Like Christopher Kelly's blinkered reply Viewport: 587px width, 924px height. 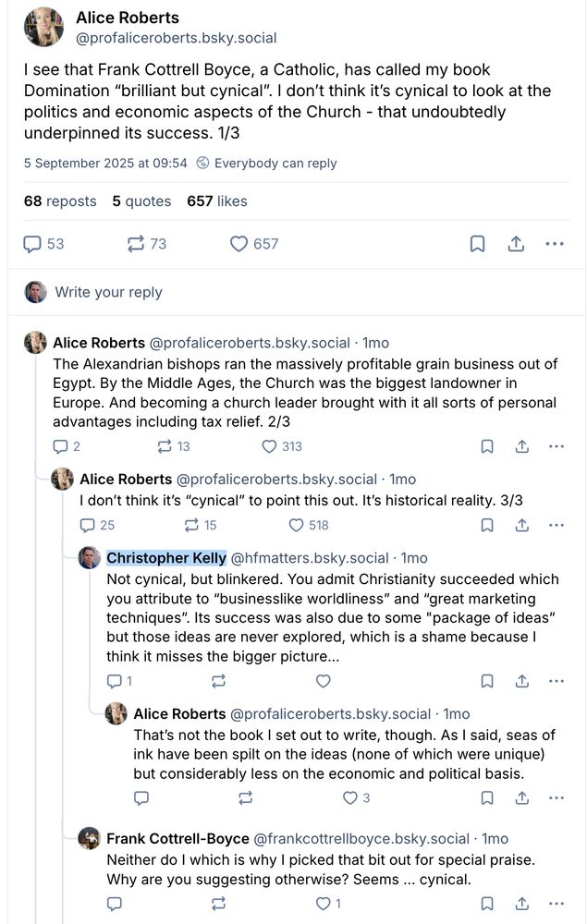point(324,681)
